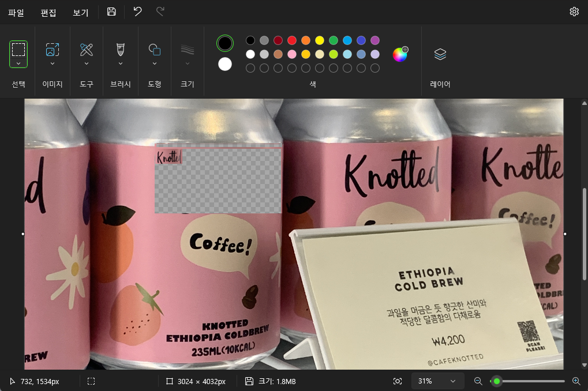Pick the yellow palette swatch
The width and height of the screenshot is (588, 391).
click(x=320, y=40)
